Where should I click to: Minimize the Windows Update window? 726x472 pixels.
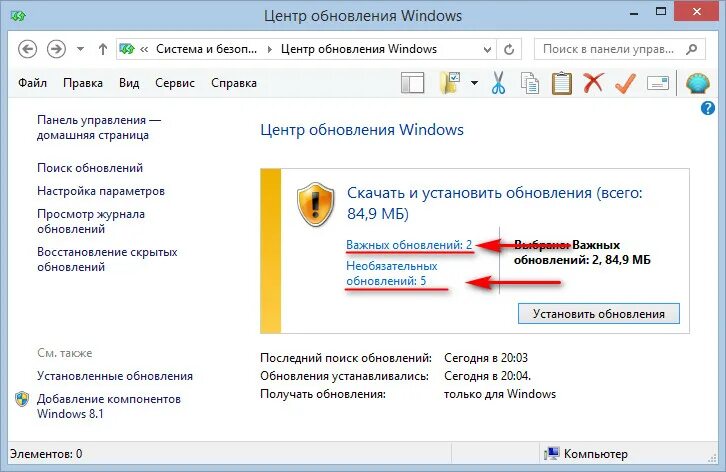tap(634, 13)
